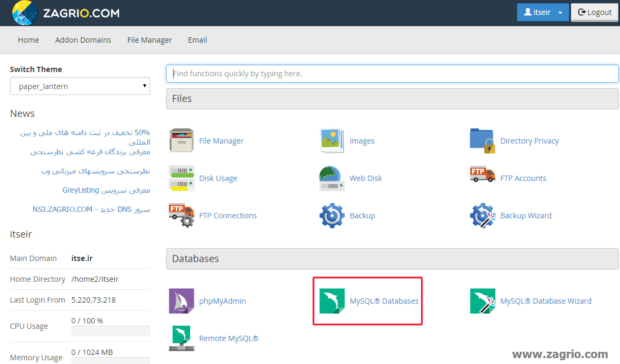This screenshot has height=364, width=620.
Task: Click the itse.ir main domain value
Action: coord(82,258)
